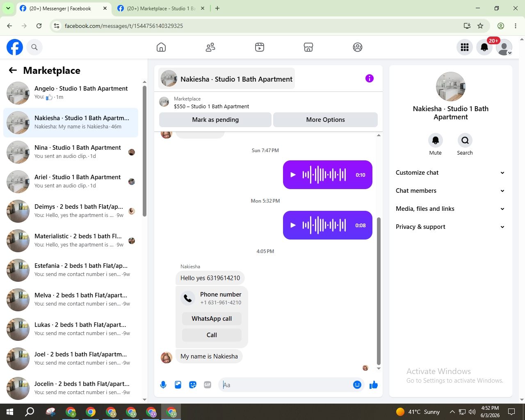Send a thumbs-up like
525x420 pixels.
(374, 385)
